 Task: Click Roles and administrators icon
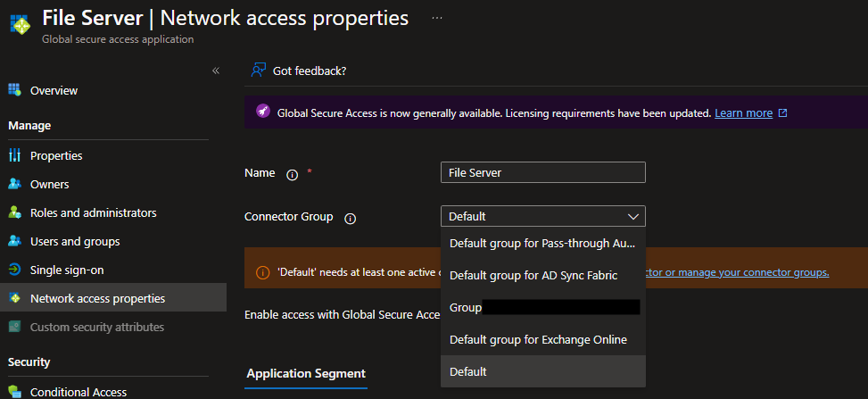tap(14, 212)
